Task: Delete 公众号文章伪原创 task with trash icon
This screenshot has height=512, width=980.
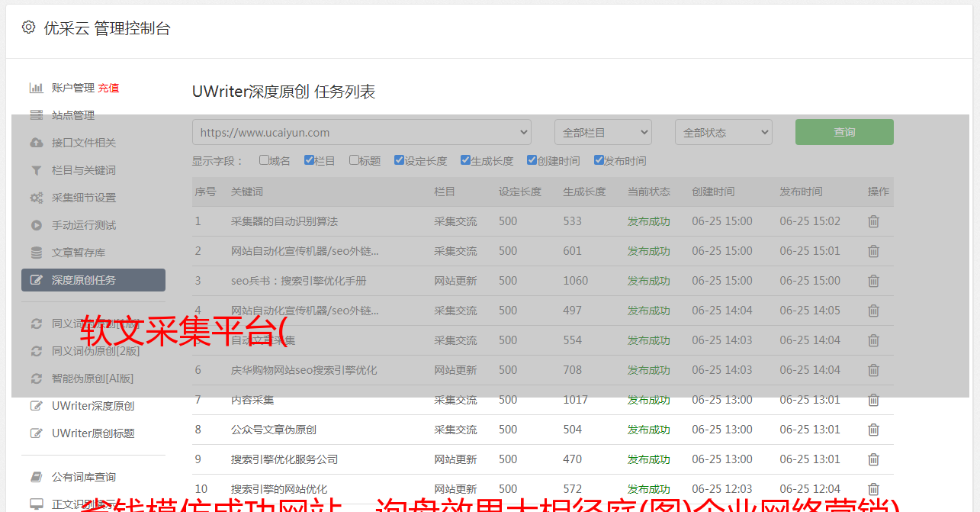Action: pyautogui.click(x=874, y=430)
